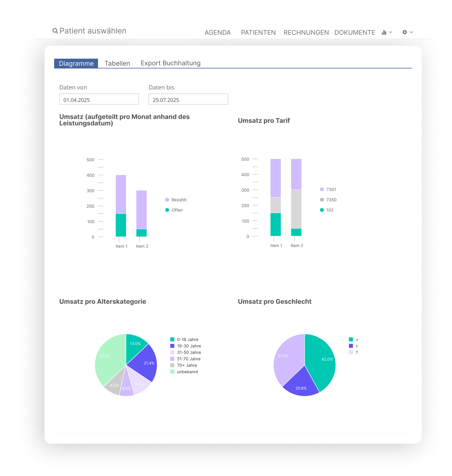Open the statistics bar chart menu icon
452x476 pixels.
[x=384, y=32]
